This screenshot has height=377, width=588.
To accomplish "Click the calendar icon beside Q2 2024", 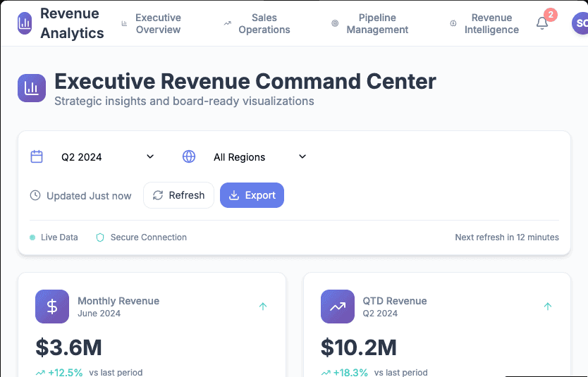I will [37, 156].
